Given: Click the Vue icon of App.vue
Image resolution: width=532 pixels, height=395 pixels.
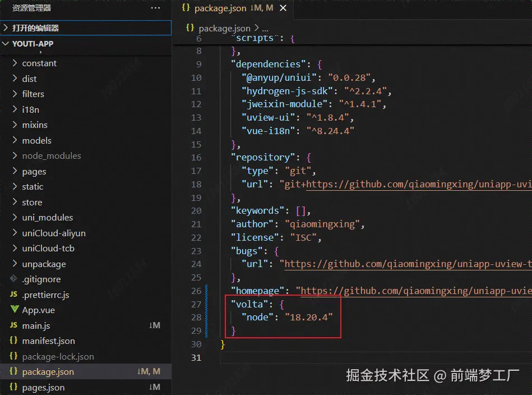Looking at the screenshot, I should click(x=15, y=309).
